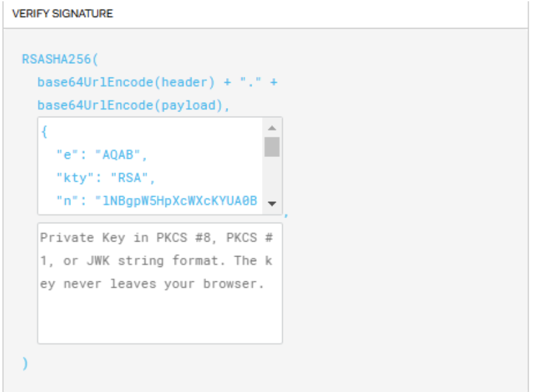Click the scroll up arrow in public key box
This screenshot has width=533, height=392.
coord(272,128)
